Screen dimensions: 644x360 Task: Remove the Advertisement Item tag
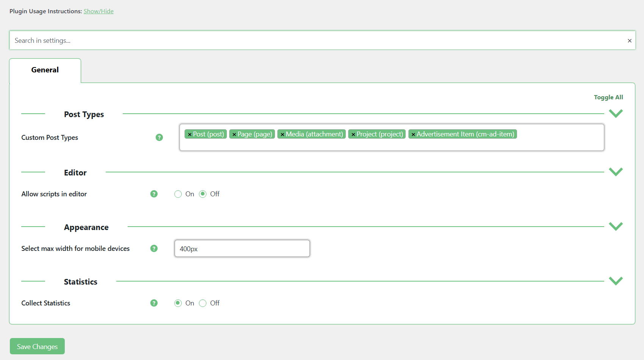click(x=413, y=135)
